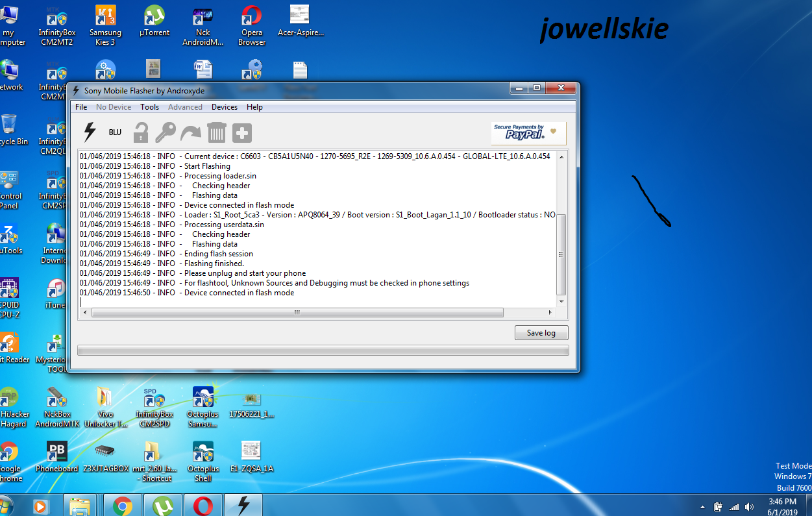Image resolution: width=812 pixels, height=516 pixels.
Task: Click the padlock root icon in toolbar
Action: [x=141, y=132]
